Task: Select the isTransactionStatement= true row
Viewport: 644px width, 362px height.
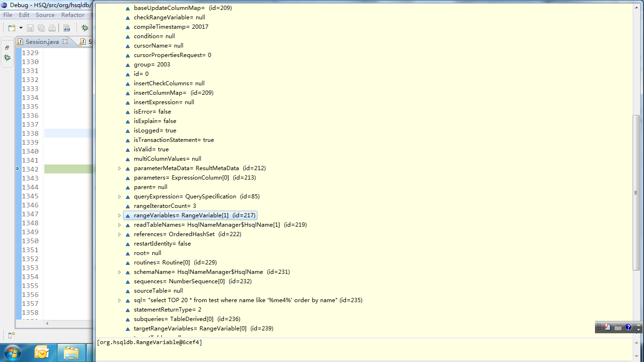Action: tap(169, 140)
